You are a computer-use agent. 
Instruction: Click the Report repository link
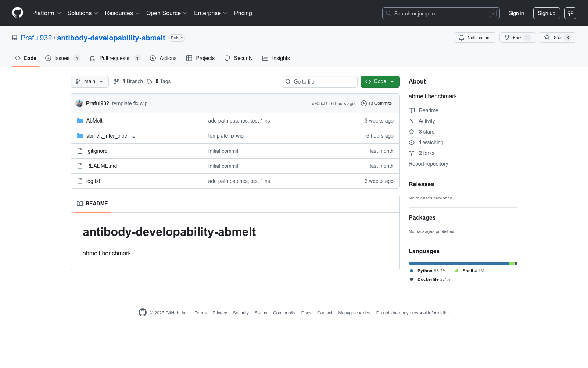(429, 164)
